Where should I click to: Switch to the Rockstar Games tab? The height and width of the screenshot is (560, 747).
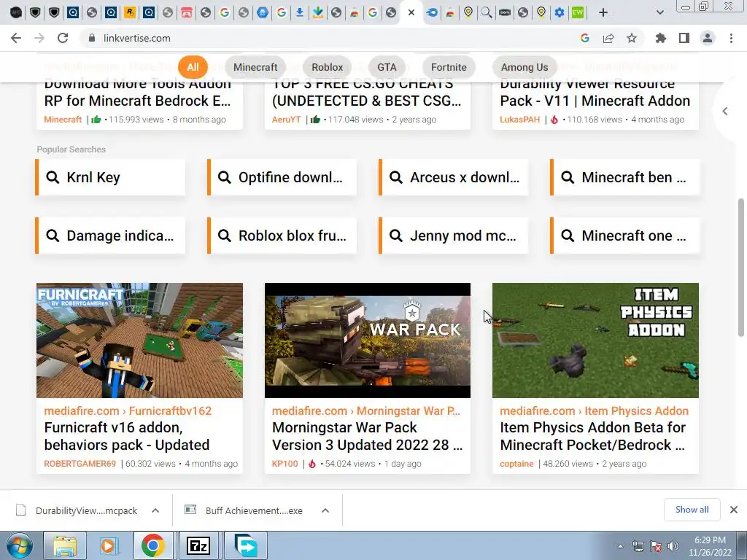[130, 13]
